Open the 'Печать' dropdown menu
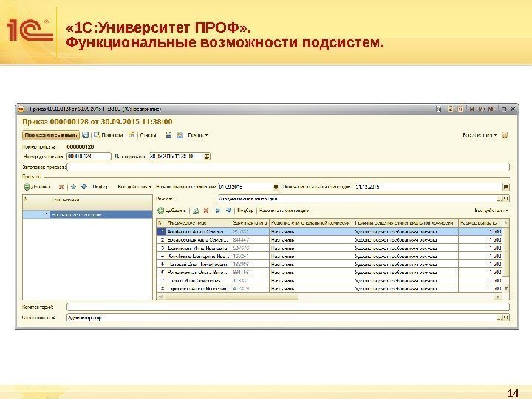Viewport: 532px width, 399px height. click(198, 135)
